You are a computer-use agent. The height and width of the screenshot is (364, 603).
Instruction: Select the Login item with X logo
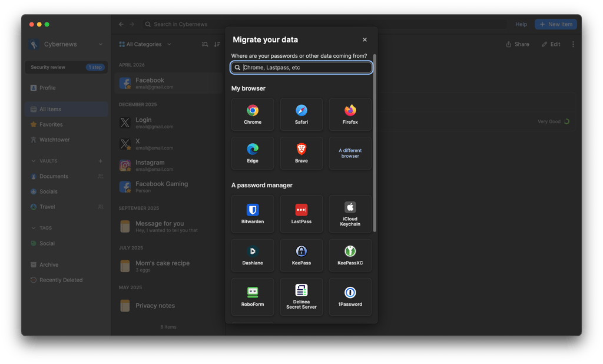point(168,123)
